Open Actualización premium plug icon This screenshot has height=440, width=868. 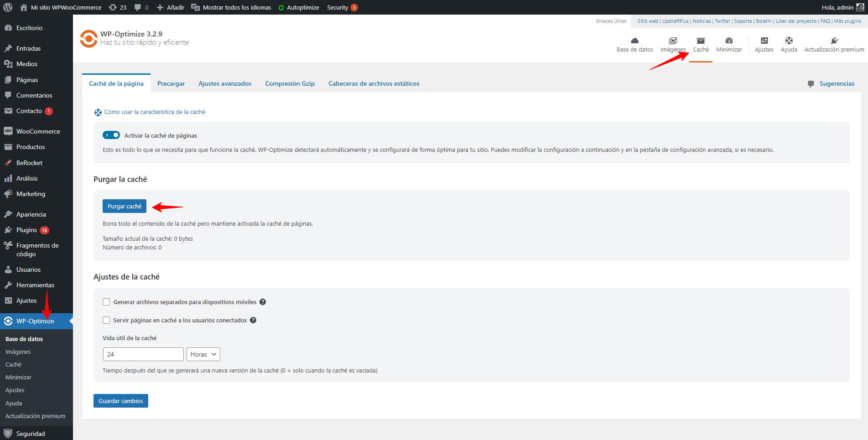tap(834, 41)
